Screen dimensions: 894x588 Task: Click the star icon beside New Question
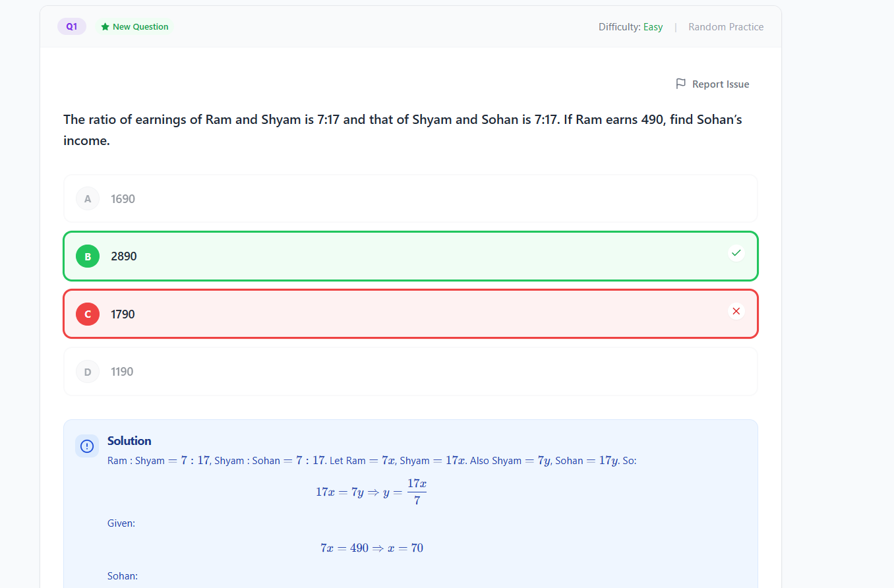(105, 27)
